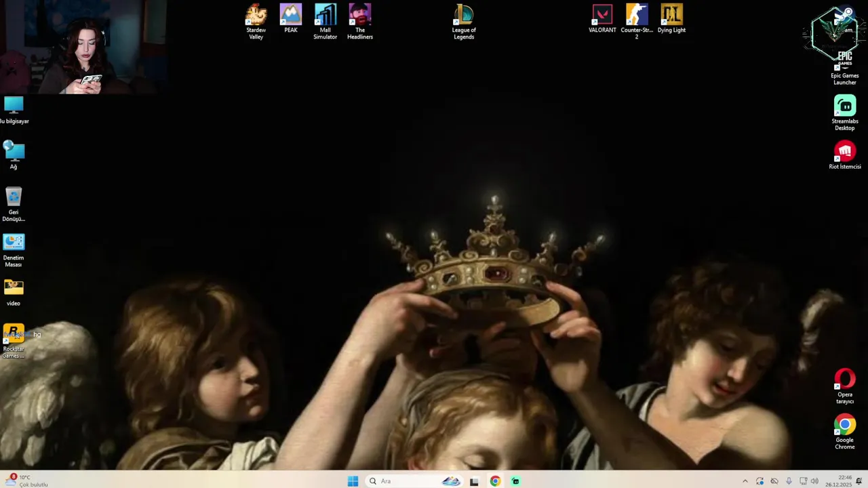
Task: Open network settings from tray icon
Action: tap(803, 481)
